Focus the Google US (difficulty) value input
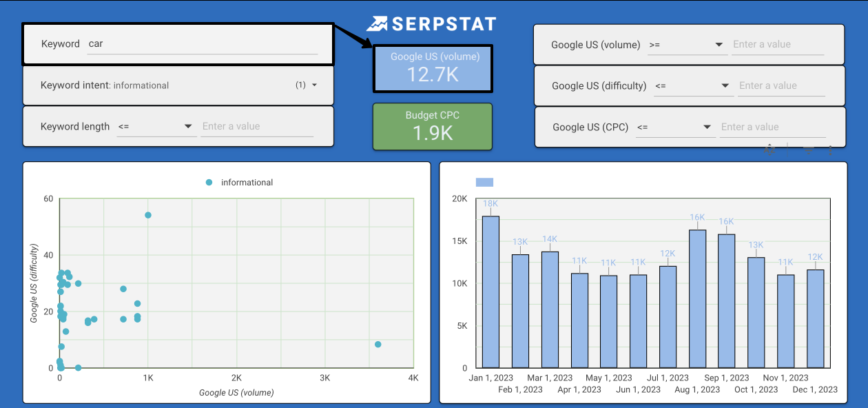Viewport: 868px width, 408px height. [781, 86]
